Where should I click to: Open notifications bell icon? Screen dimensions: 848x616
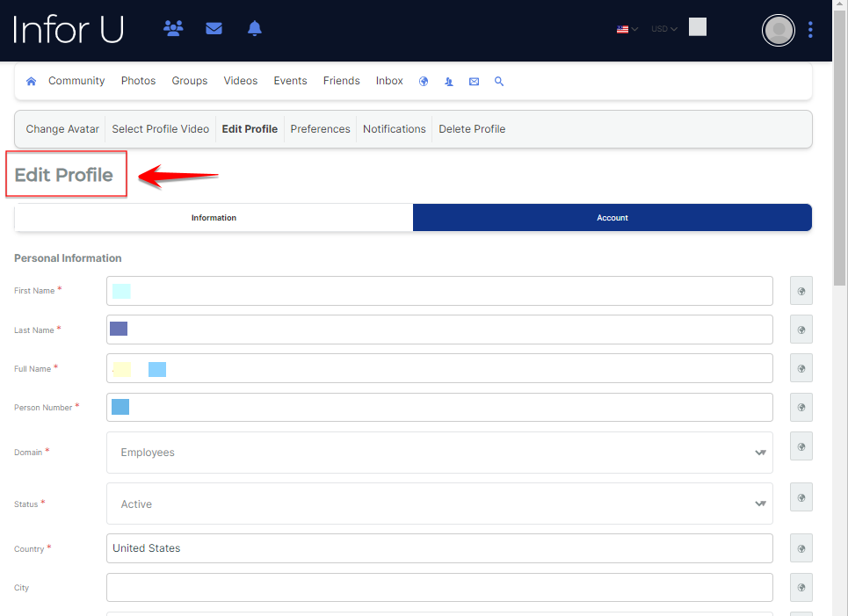255,29
